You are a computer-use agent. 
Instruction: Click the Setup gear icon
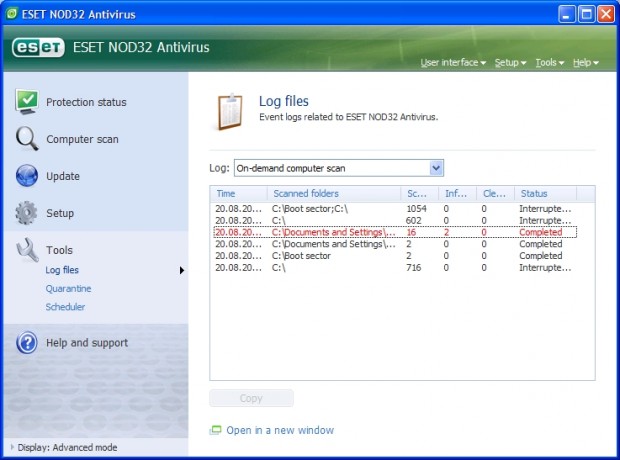tap(26, 213)
